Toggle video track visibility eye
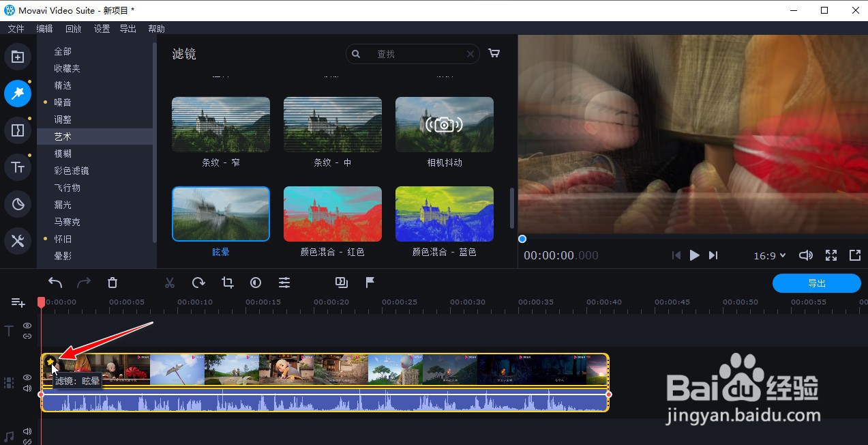868x445 pixels. coord(27,377)
